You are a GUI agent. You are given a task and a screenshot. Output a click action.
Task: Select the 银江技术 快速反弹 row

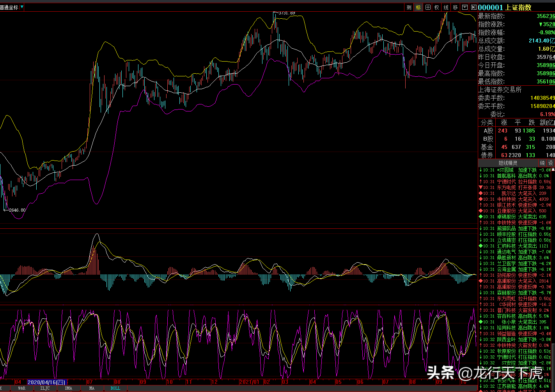[x=514, y=205]
